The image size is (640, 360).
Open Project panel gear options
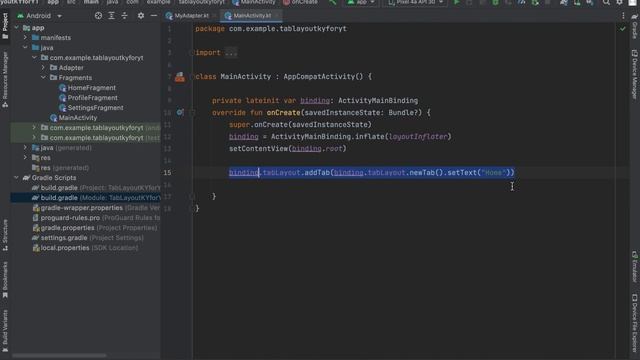coord(141,16)
